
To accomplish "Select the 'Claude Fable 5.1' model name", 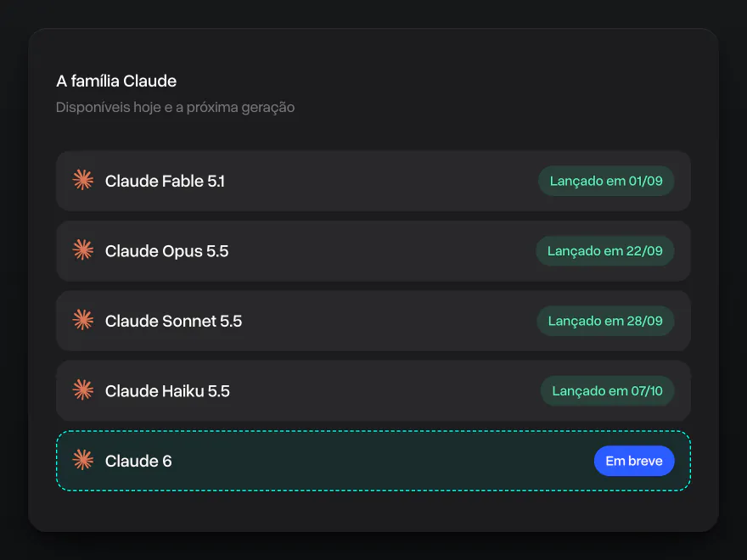I will 165,181.
